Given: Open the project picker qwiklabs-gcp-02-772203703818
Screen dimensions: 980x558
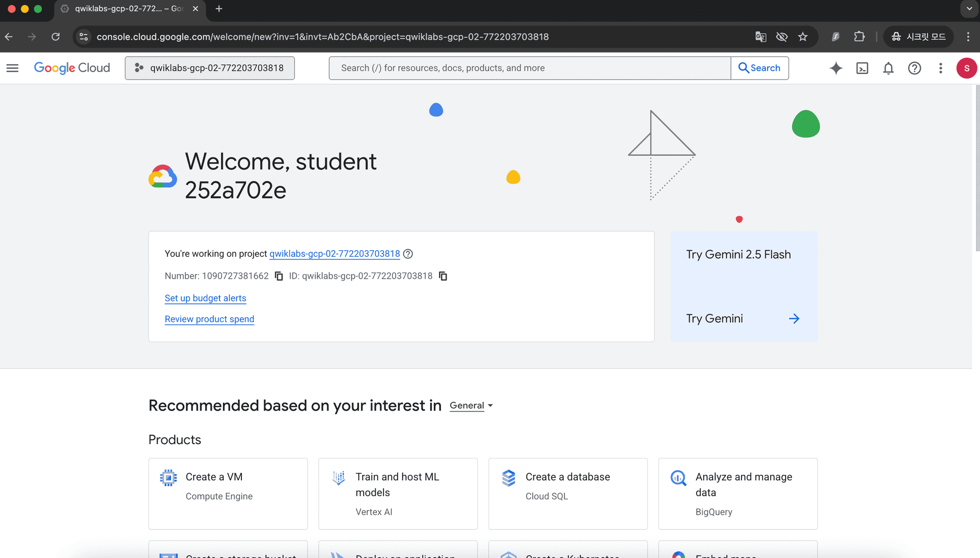Looking at the screenshot, I should point(210,68).
